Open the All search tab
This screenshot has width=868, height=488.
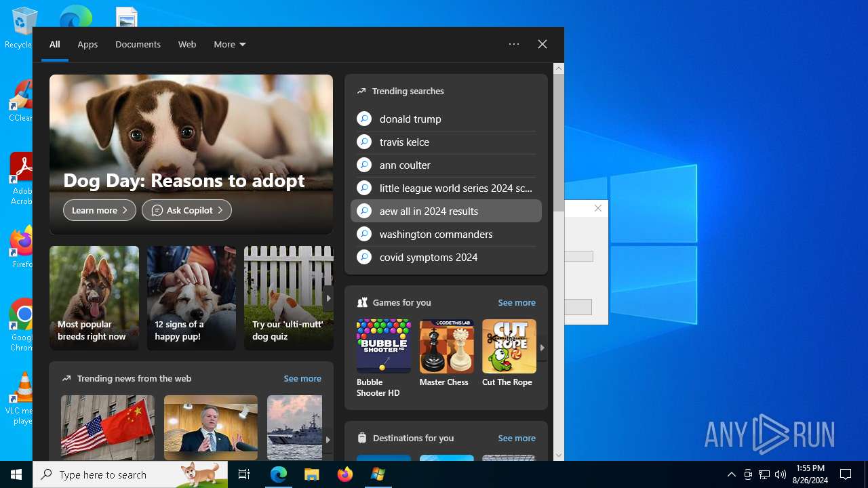(x=54, y=44)
